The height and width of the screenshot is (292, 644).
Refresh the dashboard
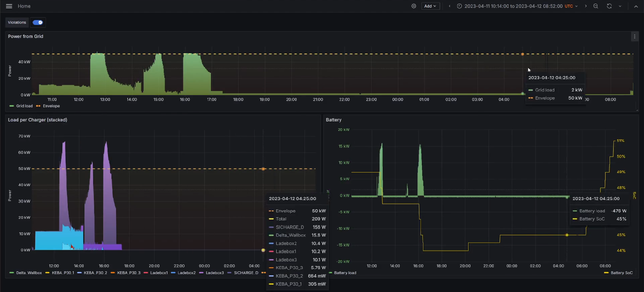(x=609, y=6)
